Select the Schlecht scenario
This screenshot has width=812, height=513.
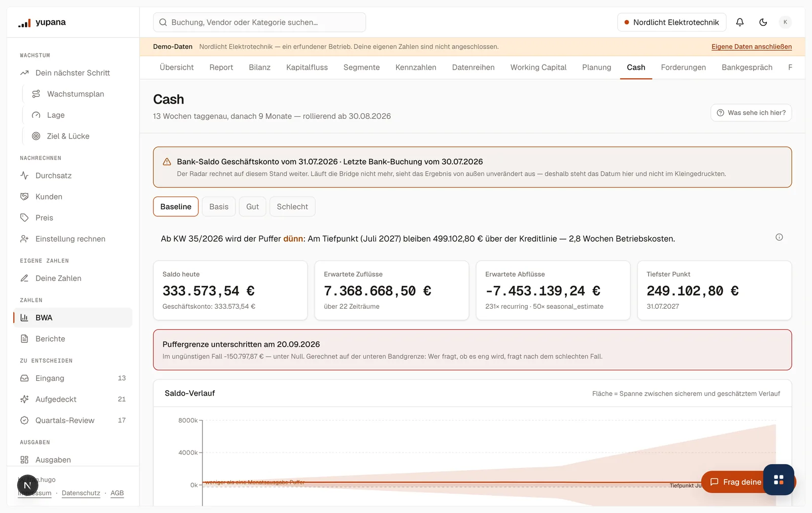tap(292, 207)
